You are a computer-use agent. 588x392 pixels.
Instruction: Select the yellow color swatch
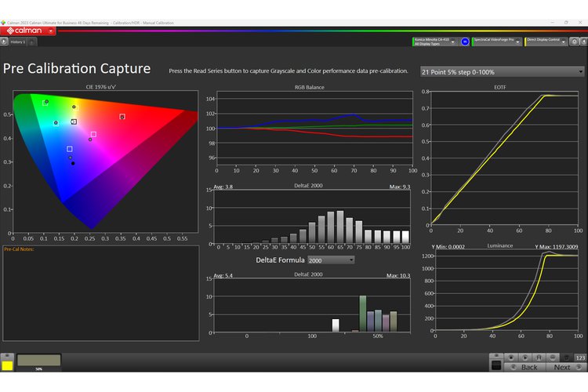pyautogui.click(x=7, y=365)
